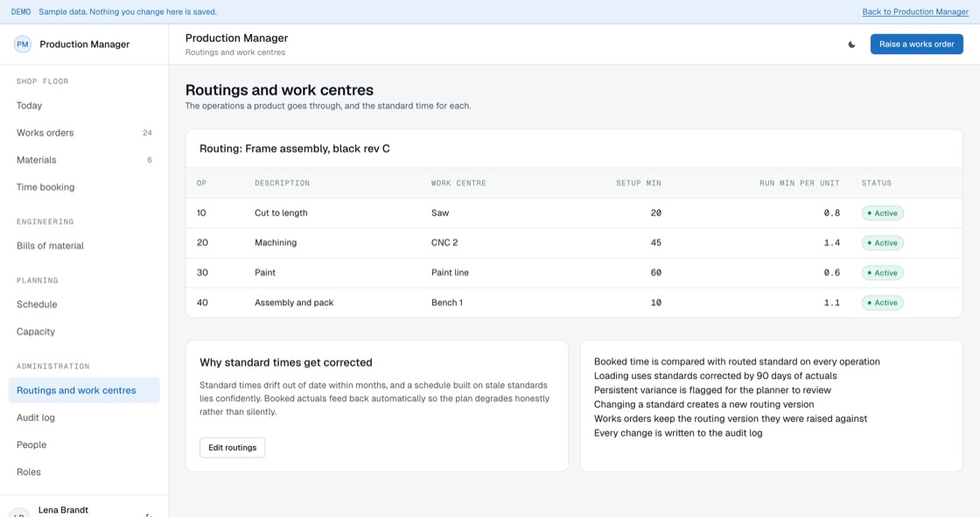Click the CNC 2 work centre cell

point(444,242)
